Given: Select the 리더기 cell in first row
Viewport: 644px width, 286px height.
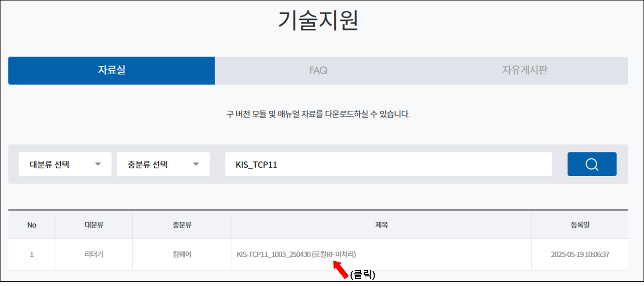Looking at the screenshot, I should coord(94,254).
